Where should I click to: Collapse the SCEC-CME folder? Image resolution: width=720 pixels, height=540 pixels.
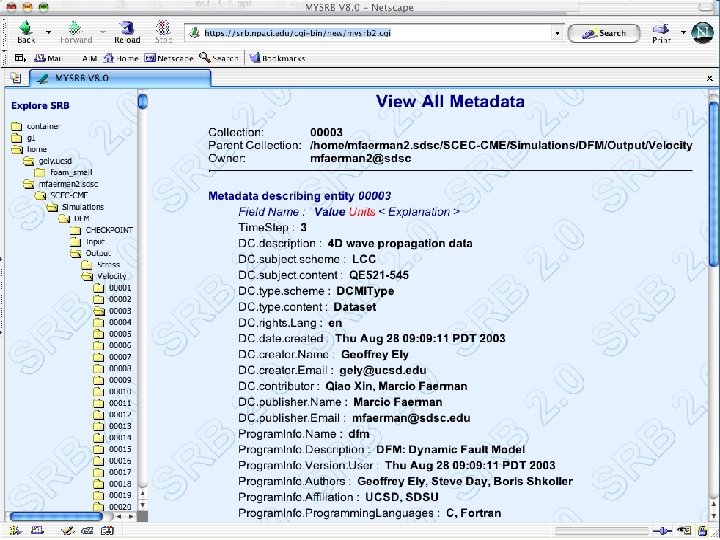(x=40, y=196)
